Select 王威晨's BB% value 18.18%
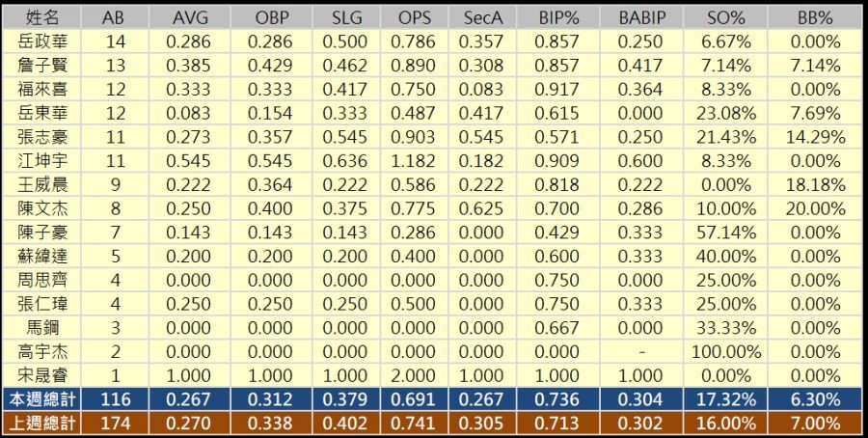Screen dimensions: 868x438 [x=815, y=184]
